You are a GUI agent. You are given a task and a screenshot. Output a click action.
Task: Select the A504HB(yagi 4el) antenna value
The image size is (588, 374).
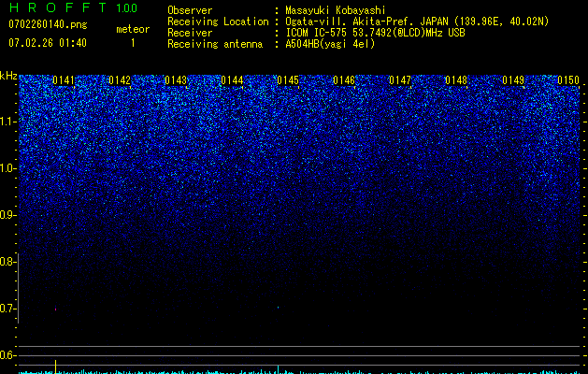(330, 44)
